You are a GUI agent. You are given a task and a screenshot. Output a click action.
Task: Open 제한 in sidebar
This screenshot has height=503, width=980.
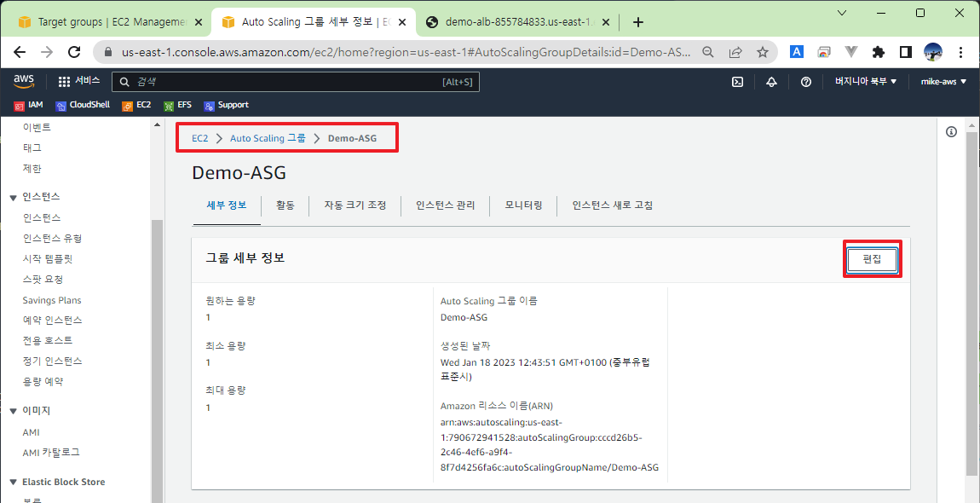click(32, 168)
